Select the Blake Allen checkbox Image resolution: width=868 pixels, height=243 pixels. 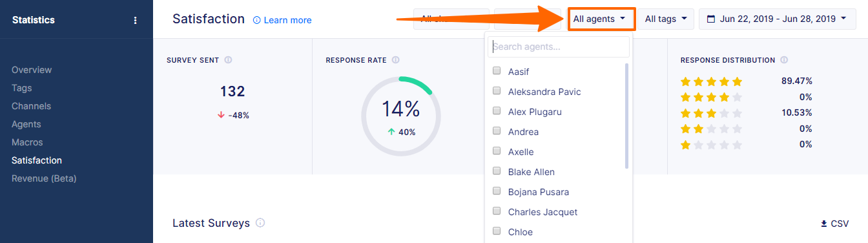pyautogui.click(x=497, y=171)
